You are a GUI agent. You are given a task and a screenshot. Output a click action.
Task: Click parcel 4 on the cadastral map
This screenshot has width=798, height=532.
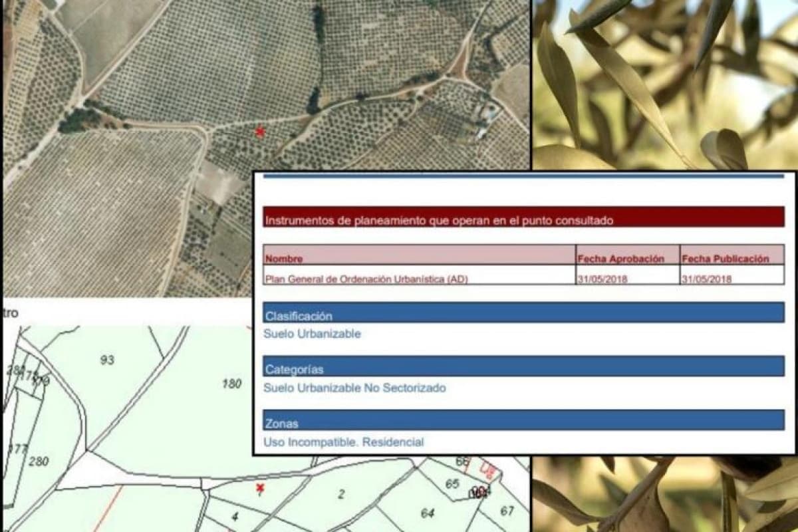(x=235, y=517)
